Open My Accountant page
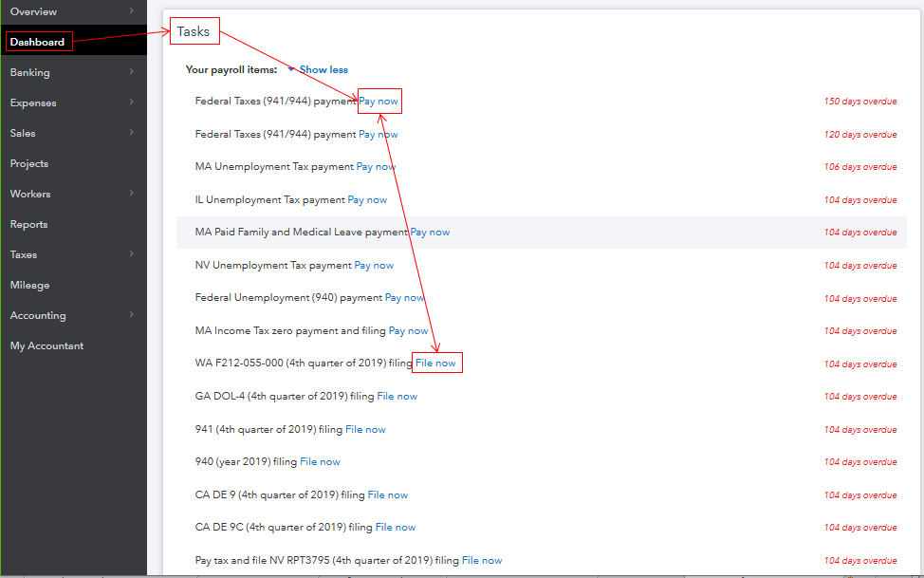 pos(46,345)
